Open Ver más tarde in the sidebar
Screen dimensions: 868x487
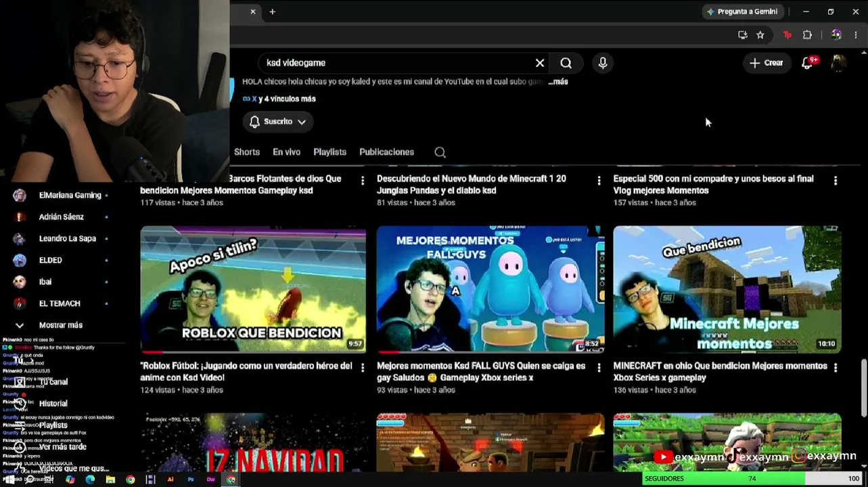pyautogui.click(x=63, y=447)
